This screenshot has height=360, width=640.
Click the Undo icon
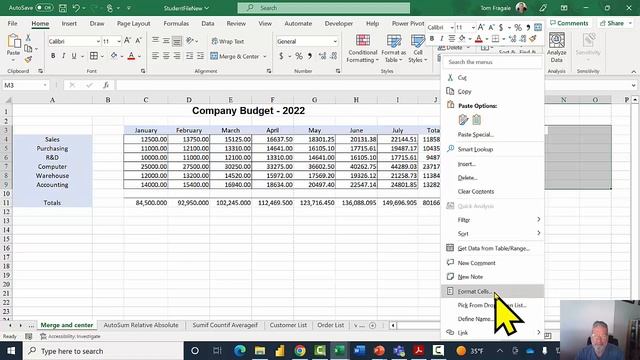click(76, 8)
